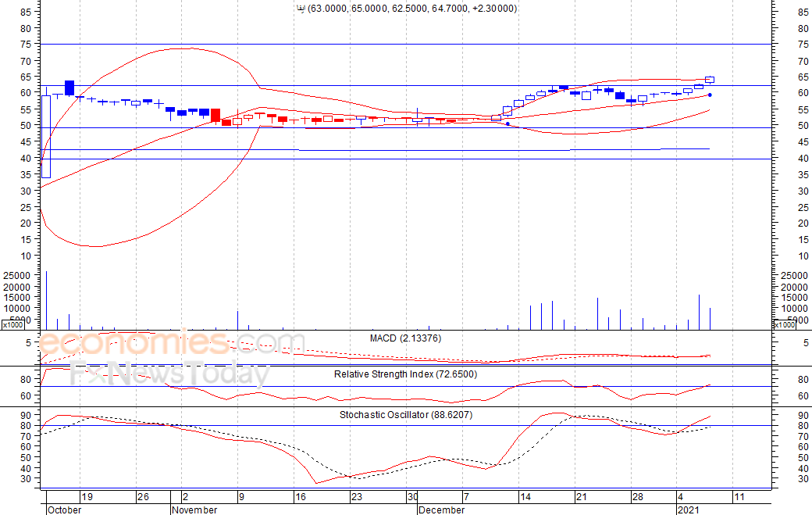The height and width of the screenshot is (515, 812).
Task: Select the date label 14 in December
Action: pos(525,497)
